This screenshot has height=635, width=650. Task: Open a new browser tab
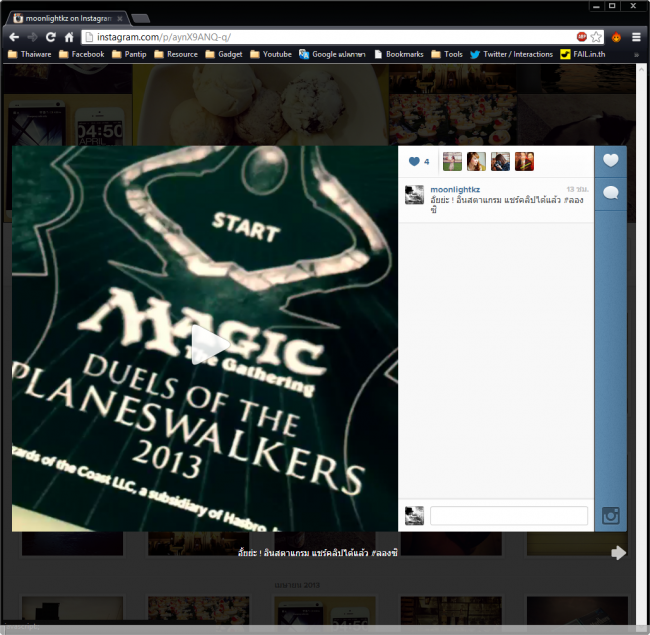[141, 19]
